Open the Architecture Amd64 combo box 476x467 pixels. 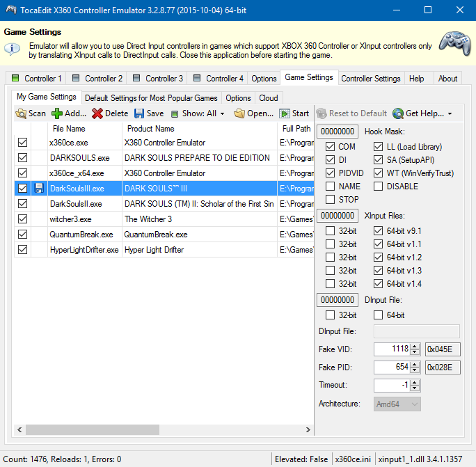click(397, 404)
